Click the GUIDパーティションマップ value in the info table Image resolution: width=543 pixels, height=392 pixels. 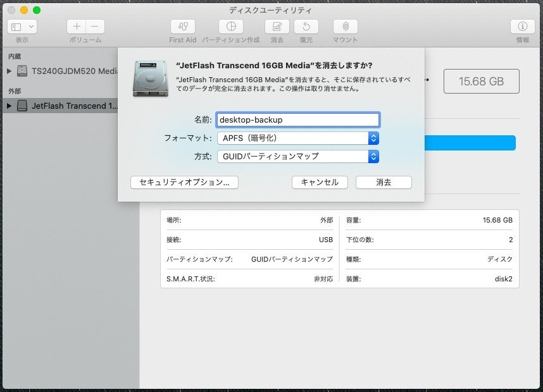click(x=292, y=259)
